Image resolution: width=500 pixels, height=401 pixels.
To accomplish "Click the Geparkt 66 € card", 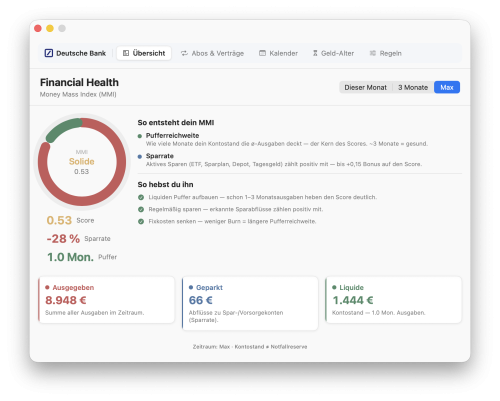I will 250,303.
